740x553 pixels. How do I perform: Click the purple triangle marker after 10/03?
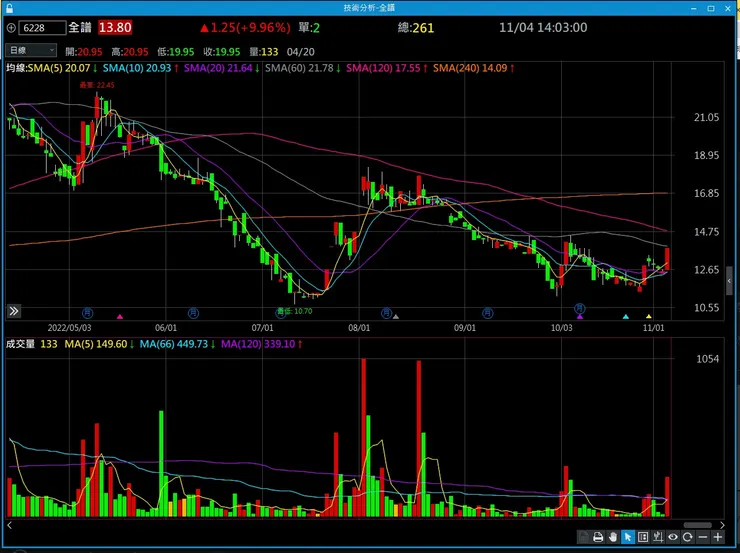(580, 317)
